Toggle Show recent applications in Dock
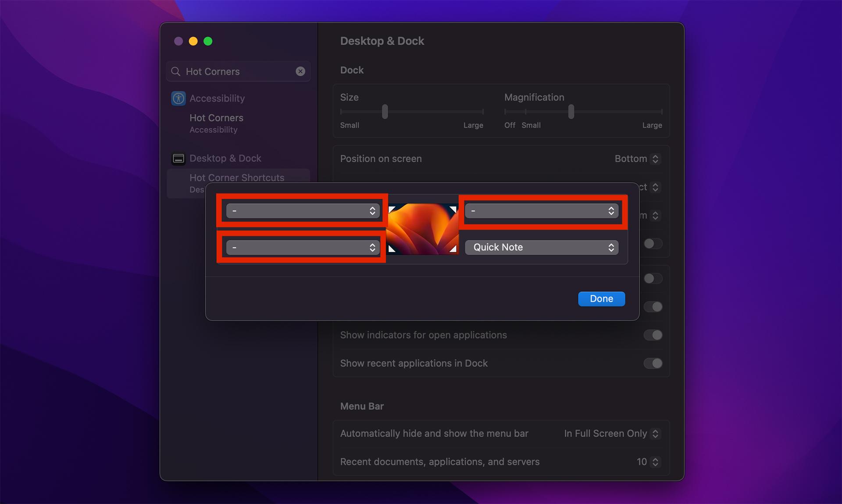The width and height of the screenshot is (842, 504). tap(653, 363)
